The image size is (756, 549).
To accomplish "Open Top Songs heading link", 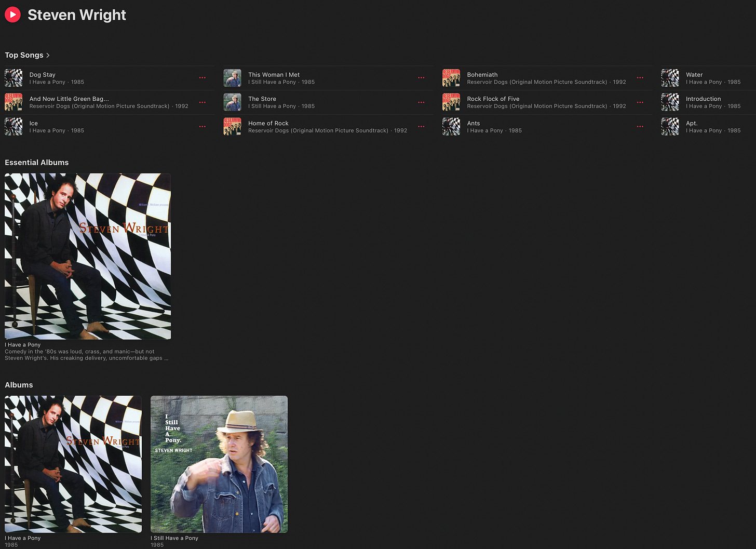I will (x=24, y=55).
